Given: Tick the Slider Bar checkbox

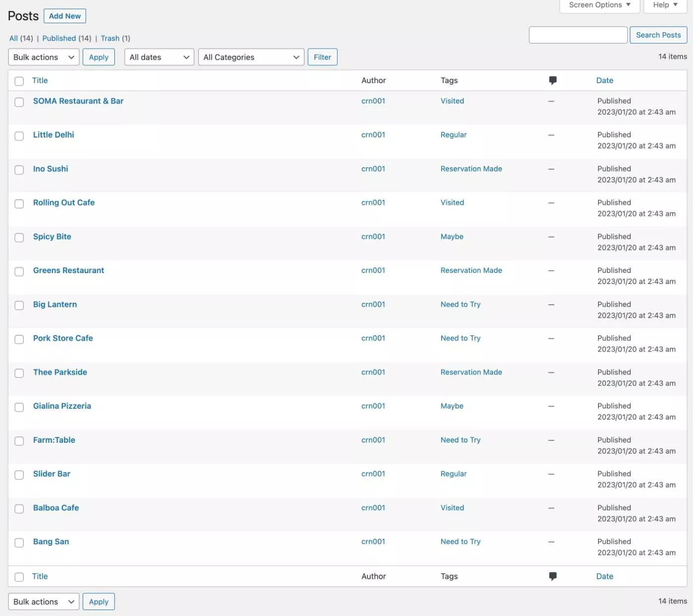Looking at the screenshot, I should [19, 475].
